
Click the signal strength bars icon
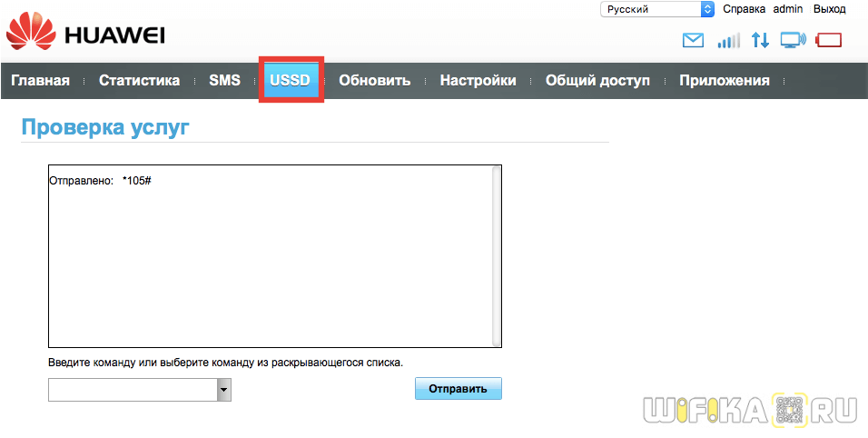point(728,40)
